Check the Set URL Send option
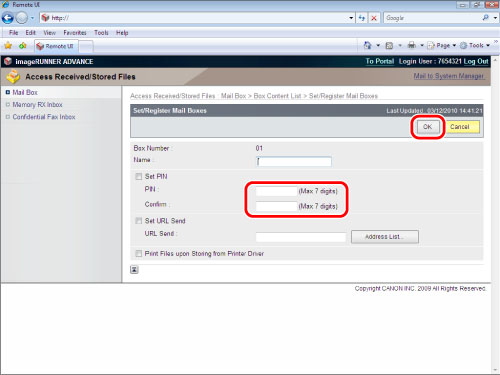Image resolution: width=500 pixels, height=375 pixels. 138,221
